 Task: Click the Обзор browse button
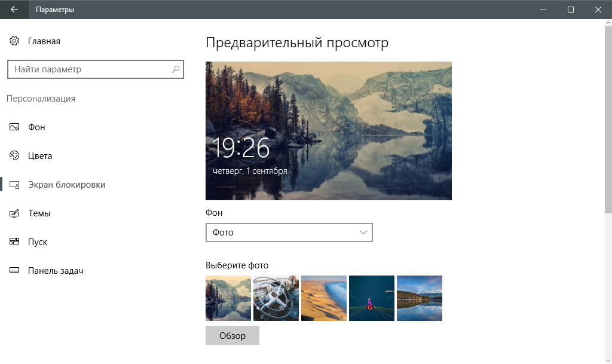tap(232, 335)
